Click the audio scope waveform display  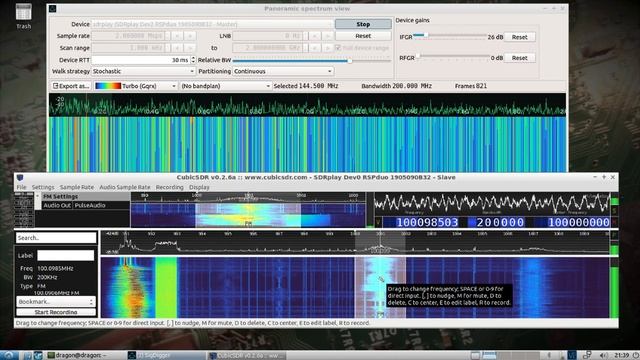tap(492, 203)
